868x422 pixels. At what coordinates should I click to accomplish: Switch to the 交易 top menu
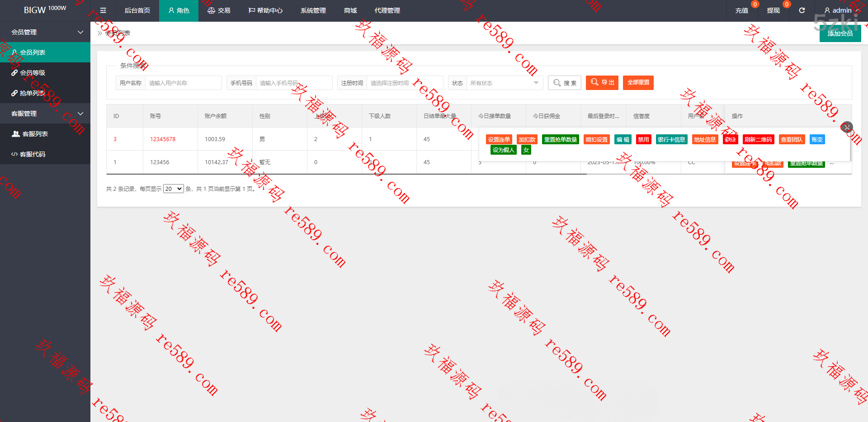[219, 10]
